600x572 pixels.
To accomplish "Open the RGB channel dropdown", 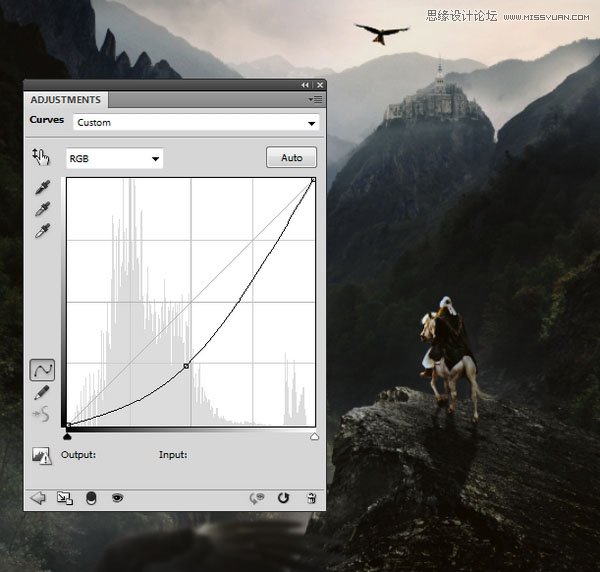I will 114,158.
